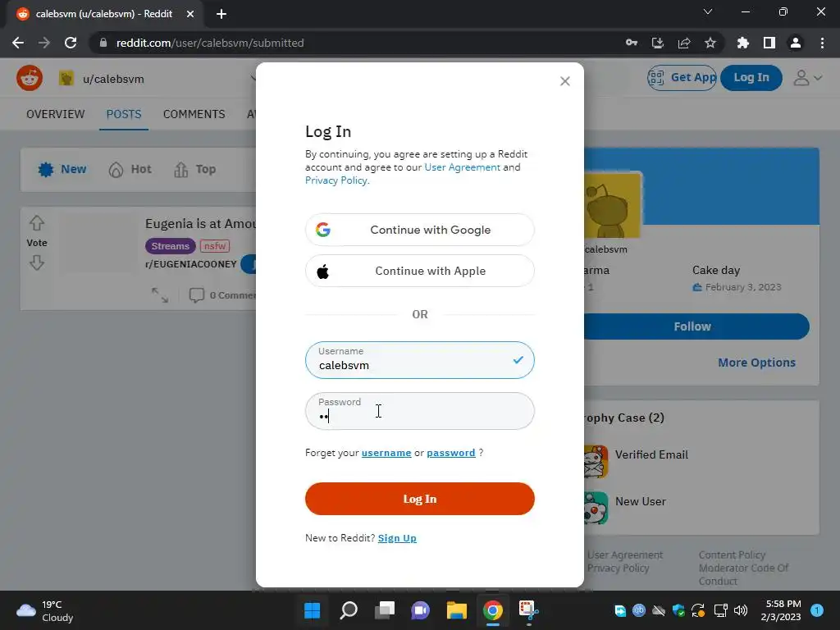Switch to the COMMENTS tab
Screen dimensions: 840x630
coord(194,114)
